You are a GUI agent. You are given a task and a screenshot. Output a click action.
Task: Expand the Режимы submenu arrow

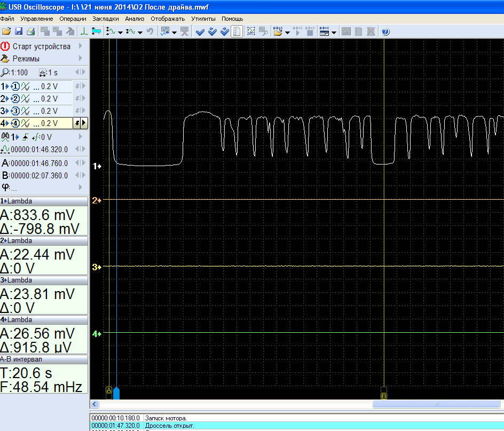[x=81, y=58]
